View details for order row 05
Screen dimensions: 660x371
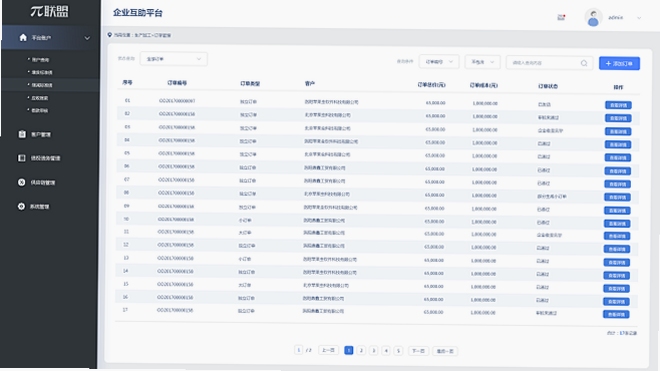618,158
